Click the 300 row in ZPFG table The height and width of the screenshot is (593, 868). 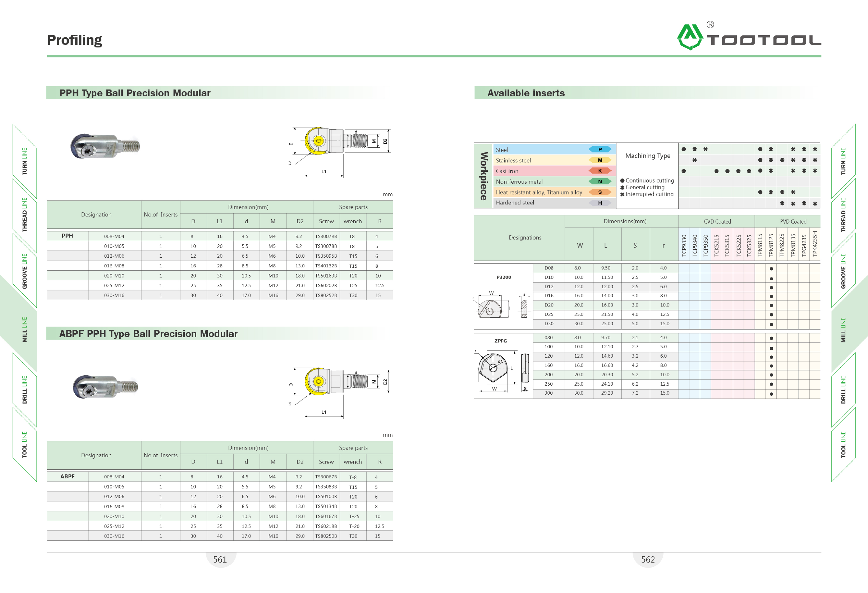pyautogui.click(x=676, y=393)
